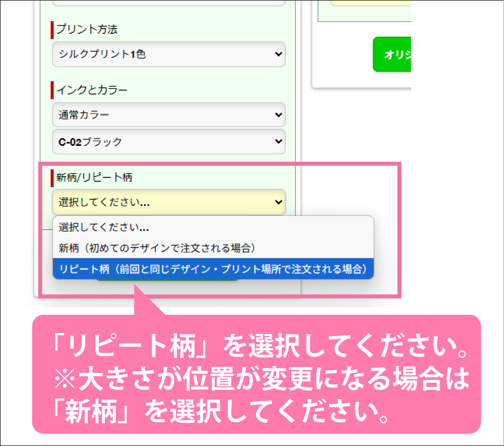Click the プリント方法 section label
Image resolution: width=504 pixels, height=446 pixels.
tap(87, 29)
